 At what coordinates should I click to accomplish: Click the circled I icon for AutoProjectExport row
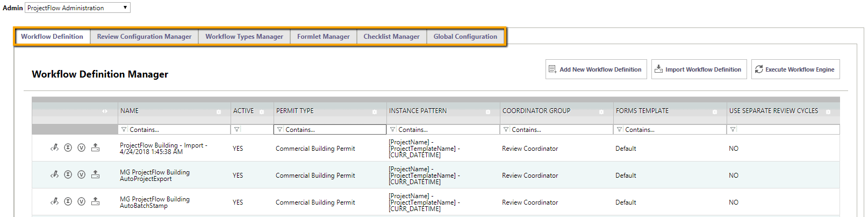pos(68,174)
